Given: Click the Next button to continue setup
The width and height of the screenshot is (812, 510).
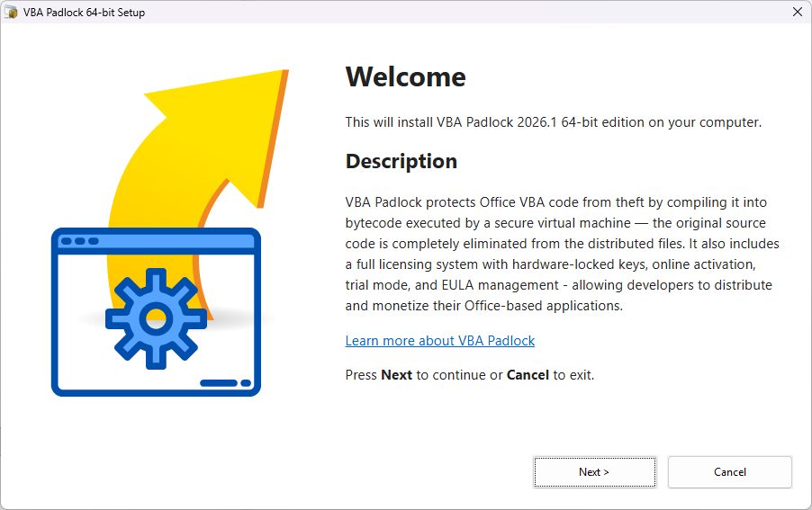Looking at the screenshot, I should tap(594, 471).
